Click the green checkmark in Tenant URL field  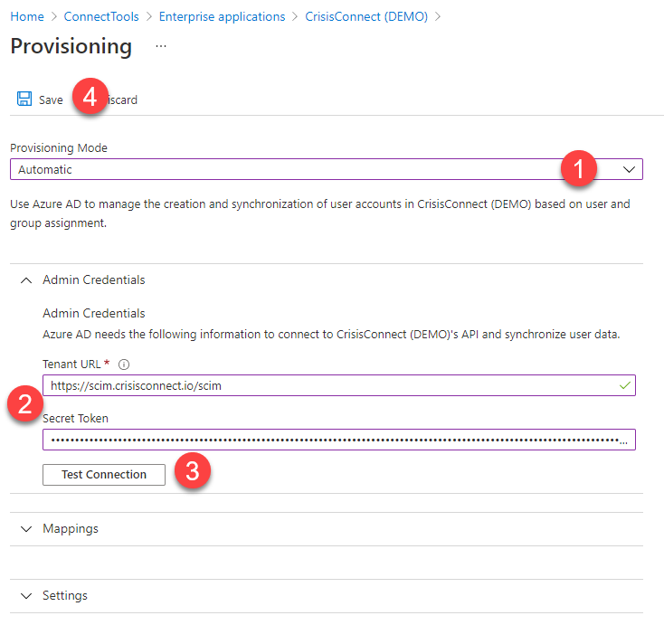(x=625, y=385)
